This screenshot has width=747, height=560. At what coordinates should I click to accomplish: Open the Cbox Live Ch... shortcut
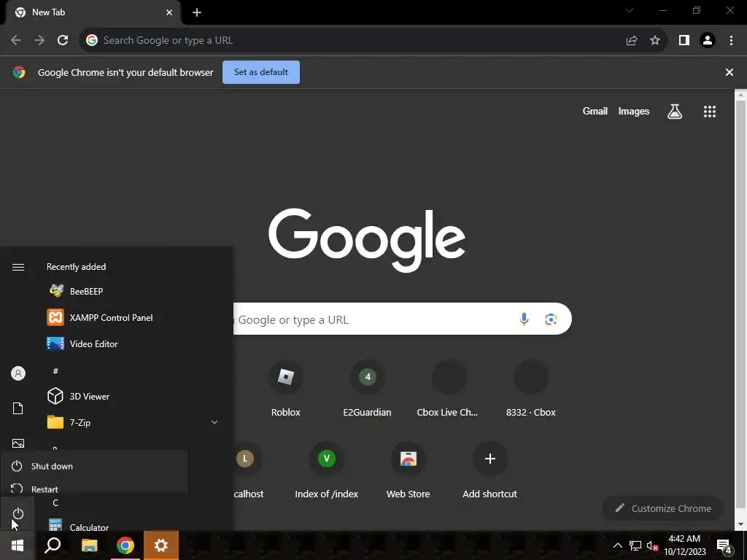click(x=447, y=389)
